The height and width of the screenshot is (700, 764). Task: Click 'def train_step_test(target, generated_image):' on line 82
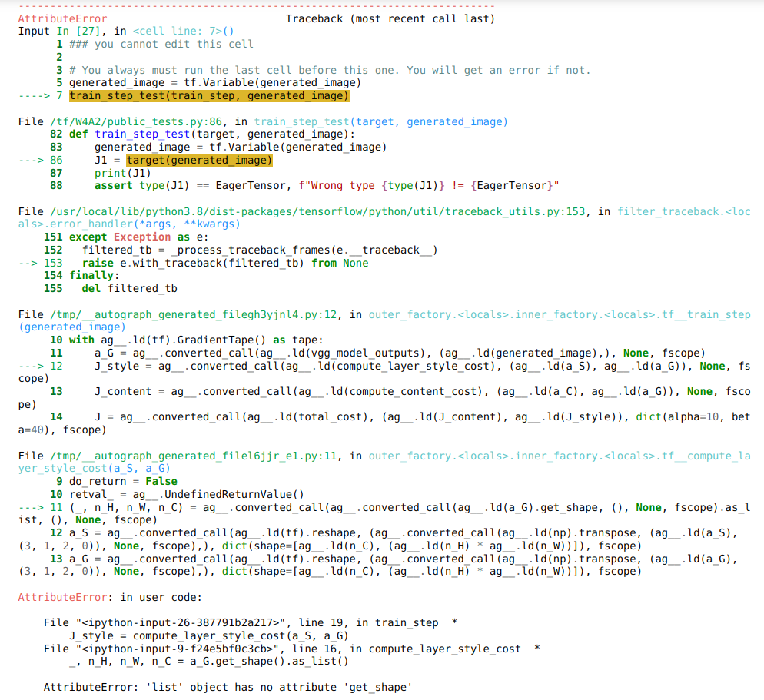tap(212, 134)
